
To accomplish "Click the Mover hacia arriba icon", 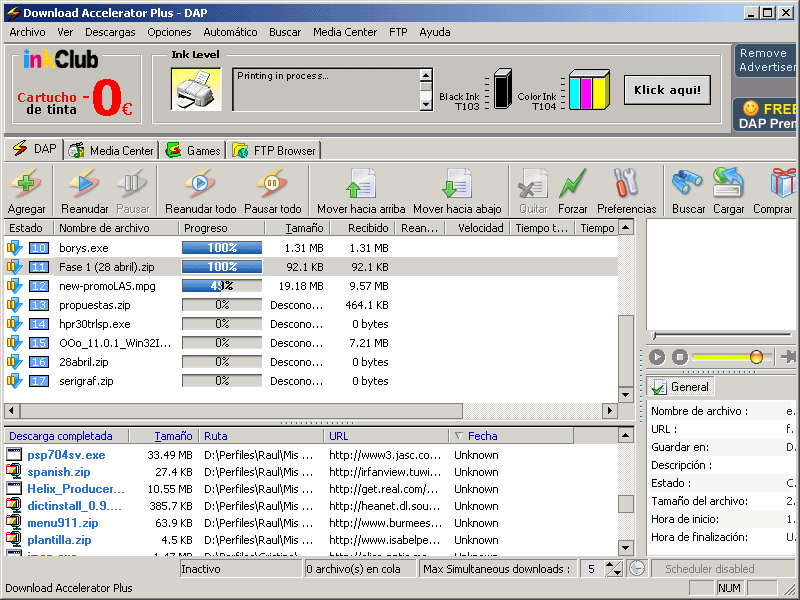I will click(x=360, y=185).
